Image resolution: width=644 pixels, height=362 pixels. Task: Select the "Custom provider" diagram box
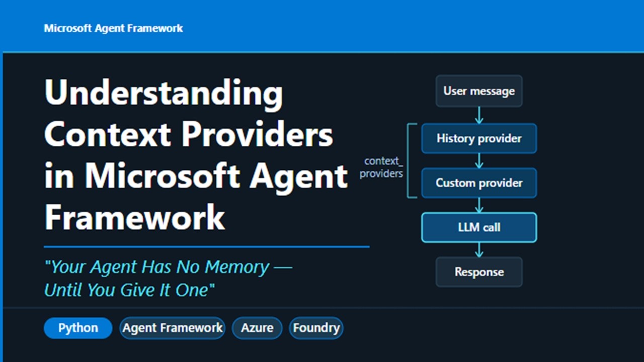pos(479,183)
